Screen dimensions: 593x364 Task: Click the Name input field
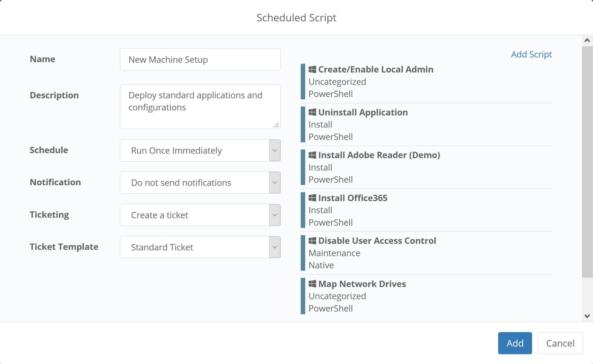point(200,59)
